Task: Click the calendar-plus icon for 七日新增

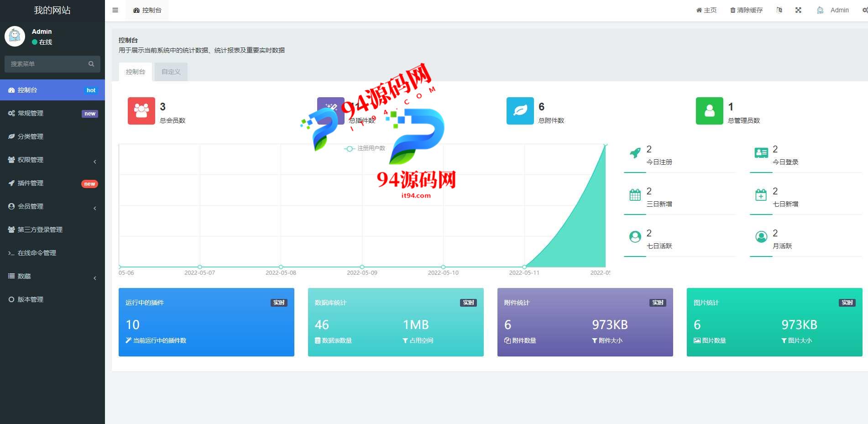Action: [761, 195]
